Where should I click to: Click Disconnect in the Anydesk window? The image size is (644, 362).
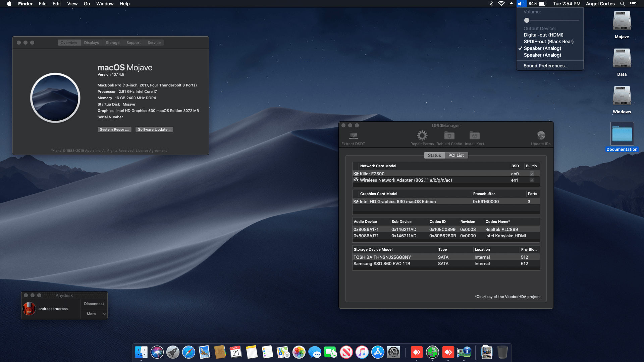tap(94, 304)
